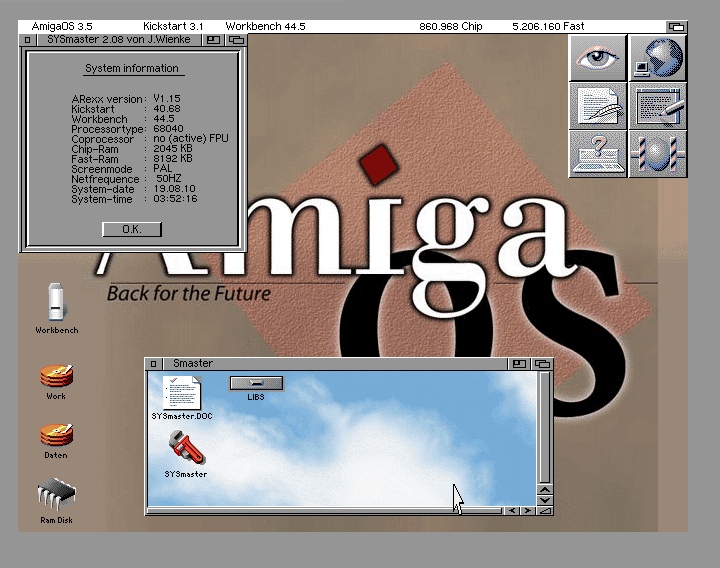Open the Ram Disk chip icon
720x568 pixels.
[56, 496]
